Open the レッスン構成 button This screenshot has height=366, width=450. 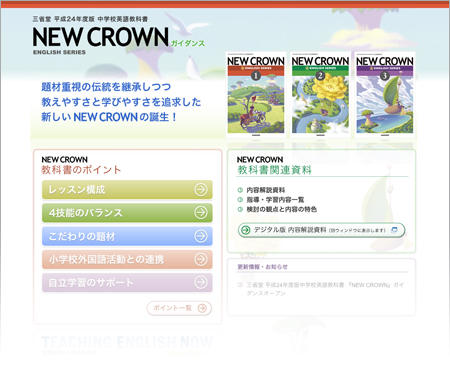click(127, 190)
